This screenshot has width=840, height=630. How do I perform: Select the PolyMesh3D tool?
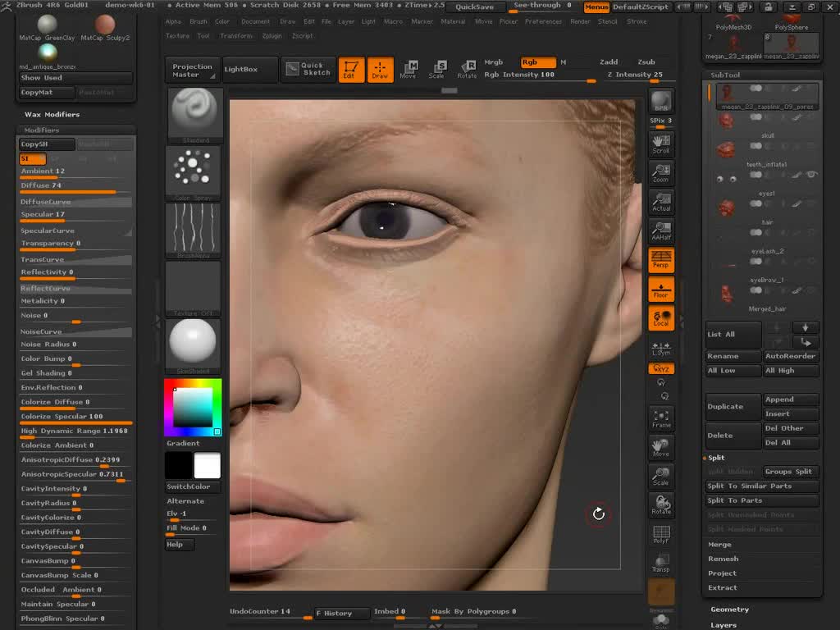[733, 23]
